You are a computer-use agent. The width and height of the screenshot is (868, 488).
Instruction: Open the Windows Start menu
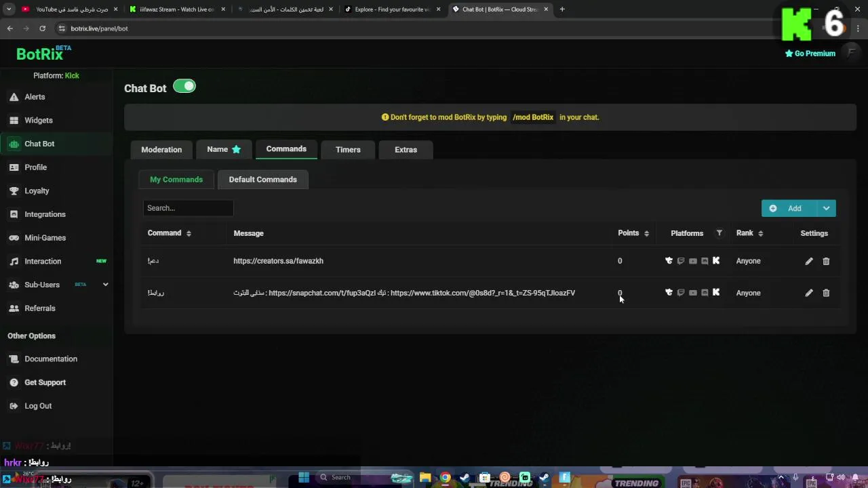click(x=304, y=477)
